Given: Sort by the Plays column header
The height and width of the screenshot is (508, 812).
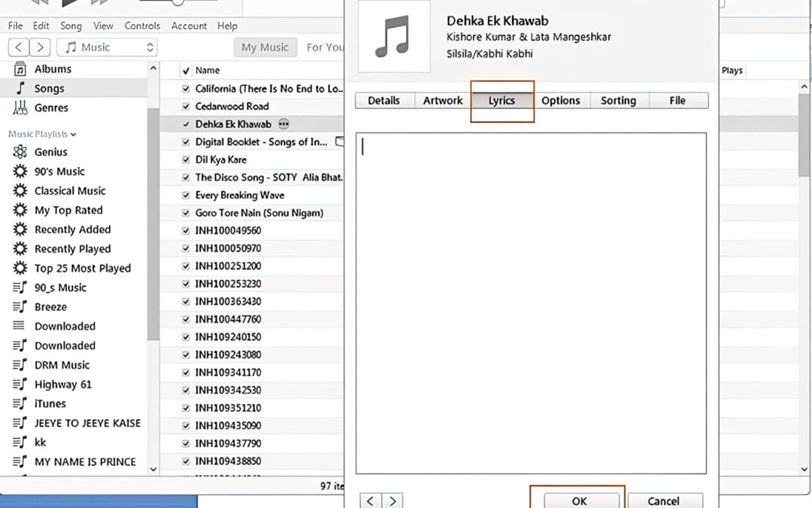Looking at the screenshot, I should [x=732, y=71].
